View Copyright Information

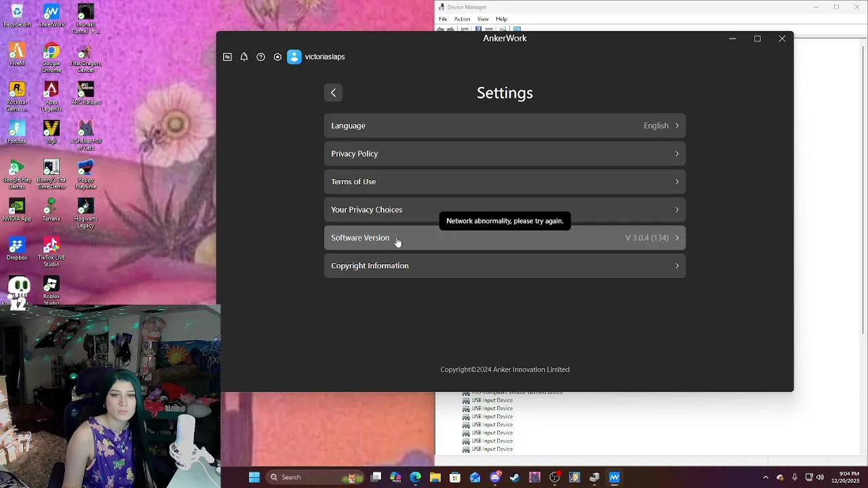point(505,266)
